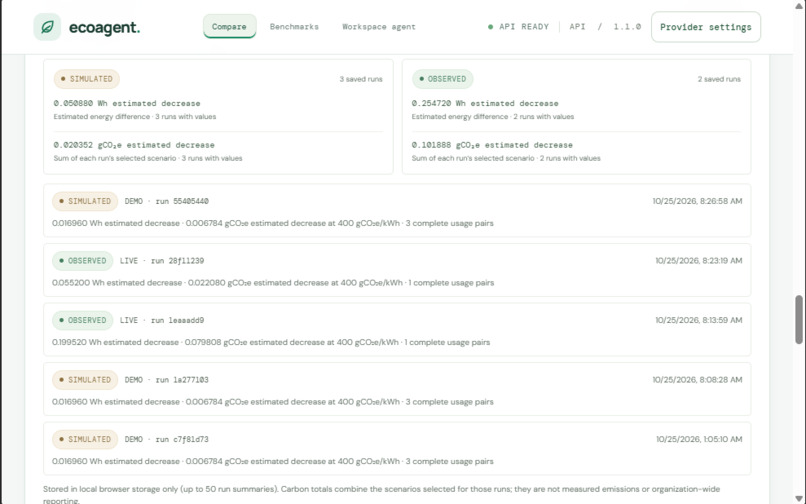806x504 pixels.
Task: Click '0.101888 gCO₂e estimated decrease' value
Action: click(492, 145)
